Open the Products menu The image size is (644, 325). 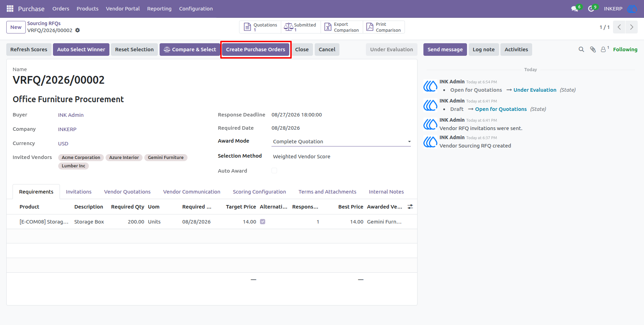point(87,9)
